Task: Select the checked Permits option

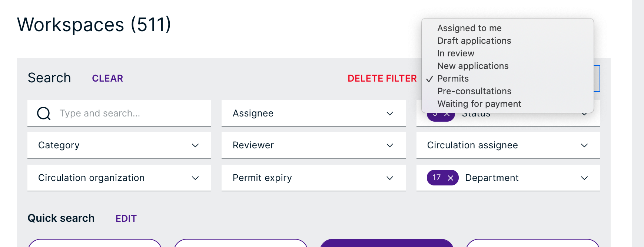Action: pyautogui.click(x=453, y=79)
